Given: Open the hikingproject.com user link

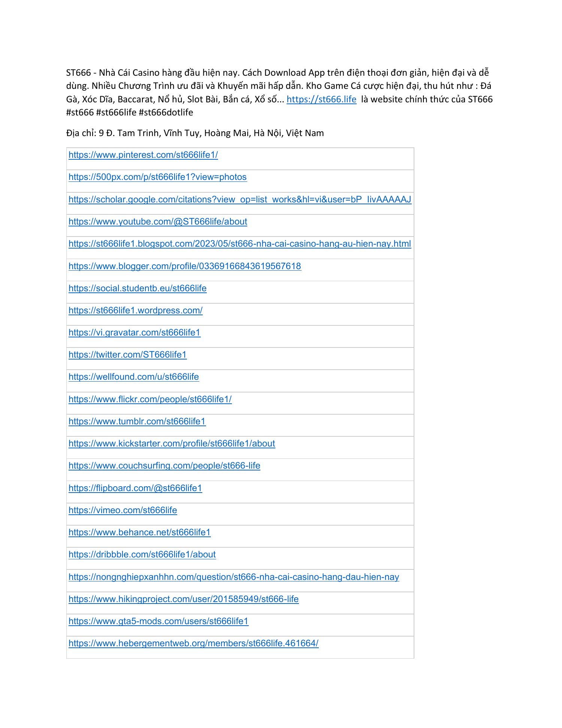Looking at the screenshot, I should (184, 599).
